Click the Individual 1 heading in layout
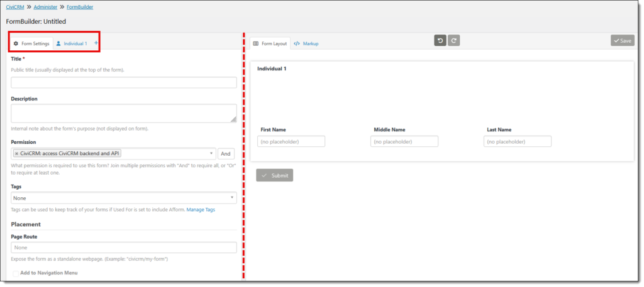 [x=272, y=68]
